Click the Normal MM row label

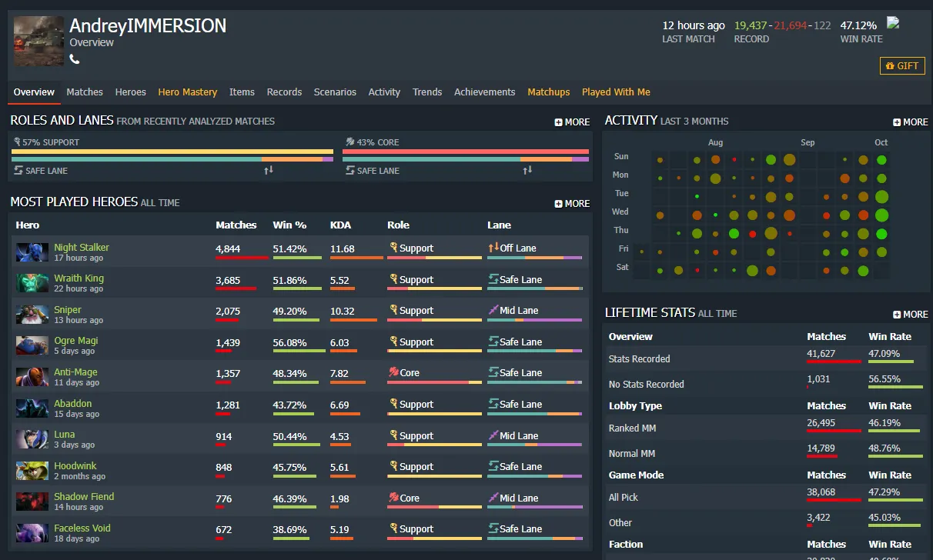pos(632,453)
